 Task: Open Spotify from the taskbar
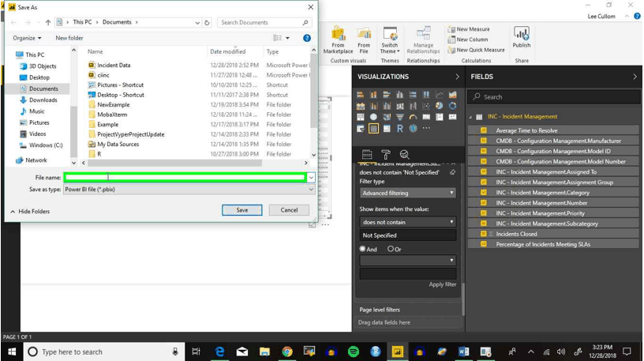point(354,352)
